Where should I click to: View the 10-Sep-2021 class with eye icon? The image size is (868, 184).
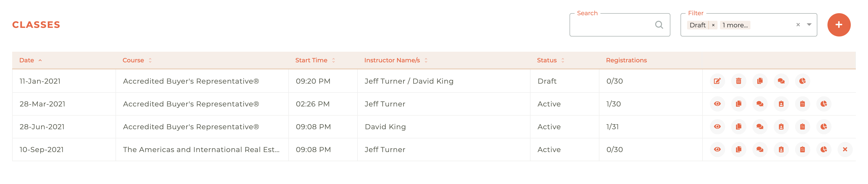(717, 149)
